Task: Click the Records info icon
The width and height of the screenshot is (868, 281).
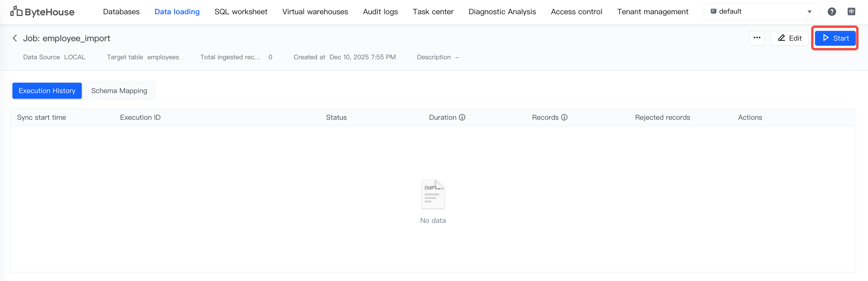Action: coord(564,117)
